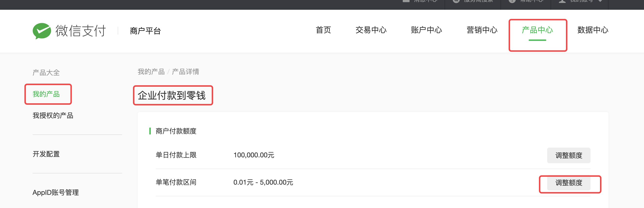Click the 0.01元 - 5,000.00元 range value
The width and height of the screenshot is (644, 208).
[263, 182]
